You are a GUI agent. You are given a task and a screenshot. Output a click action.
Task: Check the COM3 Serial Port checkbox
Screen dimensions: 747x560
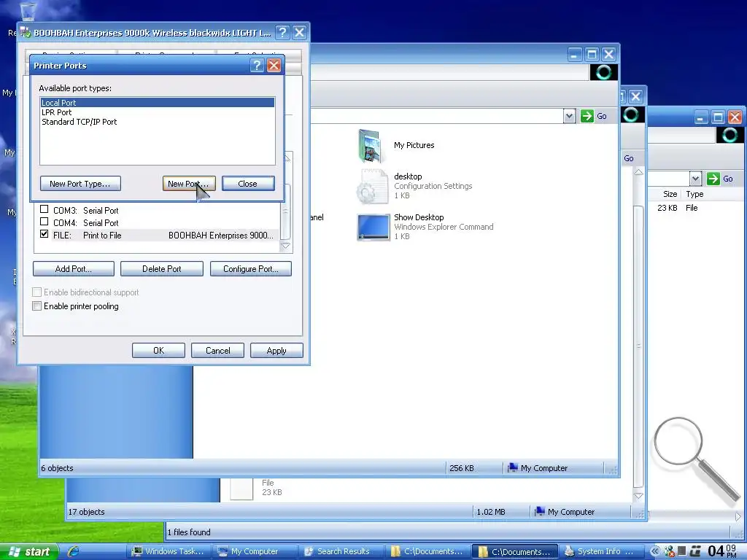[44, 209]
